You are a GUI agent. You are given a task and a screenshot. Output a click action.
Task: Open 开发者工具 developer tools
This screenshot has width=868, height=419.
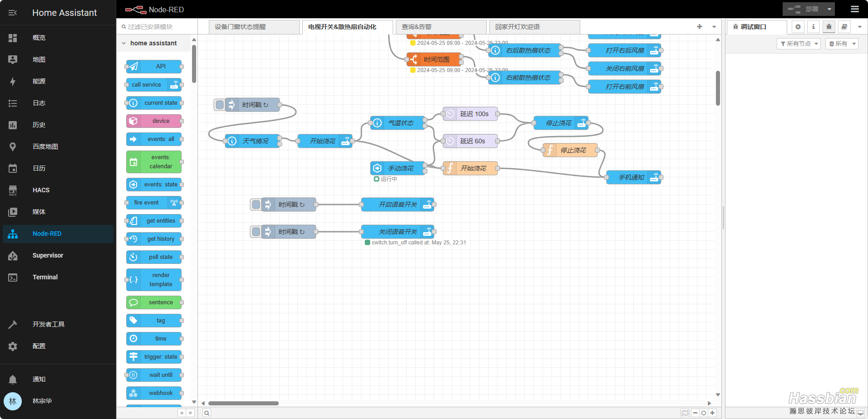pyautogui.click(x=58, y=324)
